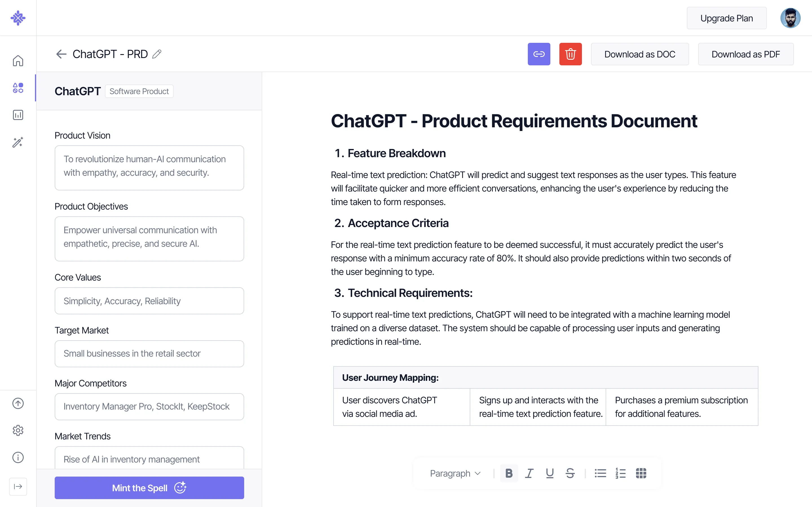This screenshot has width=812, height=507.
Task: Click Download as PDF button
Action: coord(745,54)
